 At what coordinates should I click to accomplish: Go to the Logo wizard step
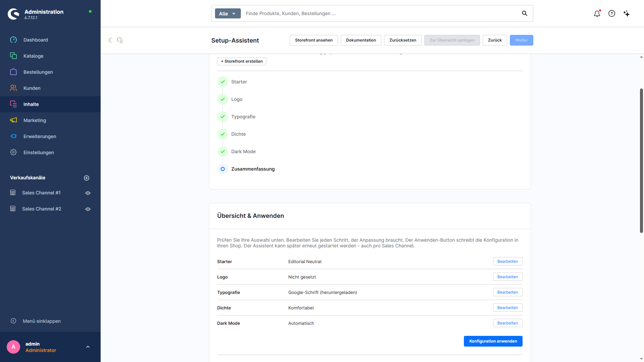230,99
